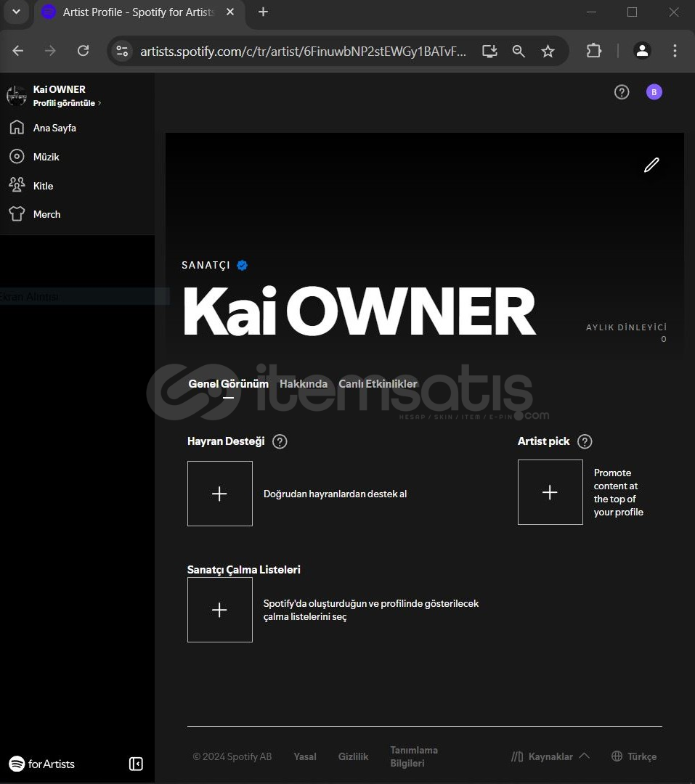The image size is (695, 784).
Task: Show help for Artist pick
Action: [x=585, y=441]
